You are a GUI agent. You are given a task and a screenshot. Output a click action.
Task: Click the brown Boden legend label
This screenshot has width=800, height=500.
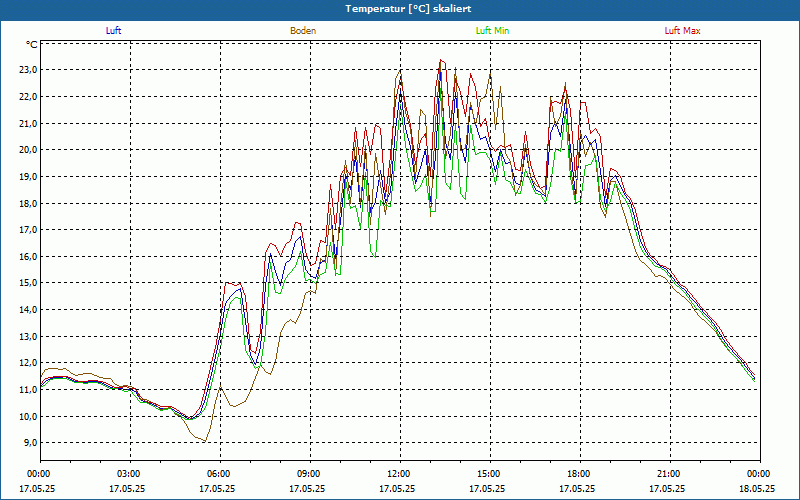pyautogui.click(x=303, y=31)
